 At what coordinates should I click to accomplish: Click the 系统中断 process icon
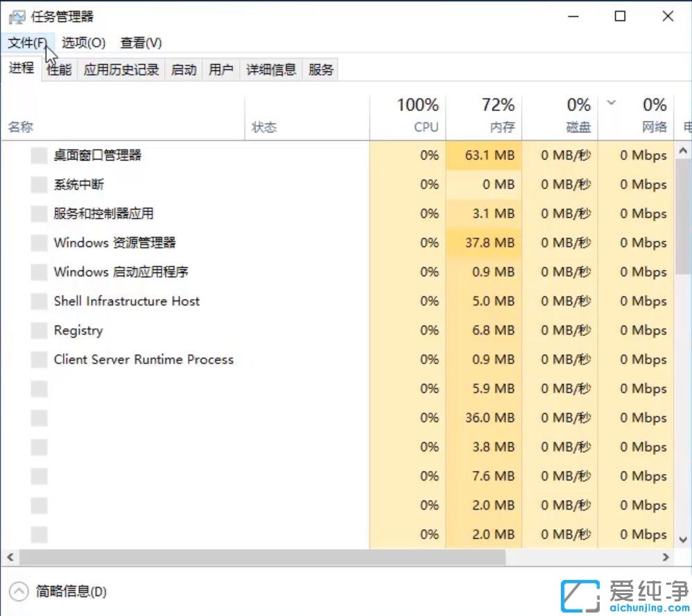pos(38,185)
